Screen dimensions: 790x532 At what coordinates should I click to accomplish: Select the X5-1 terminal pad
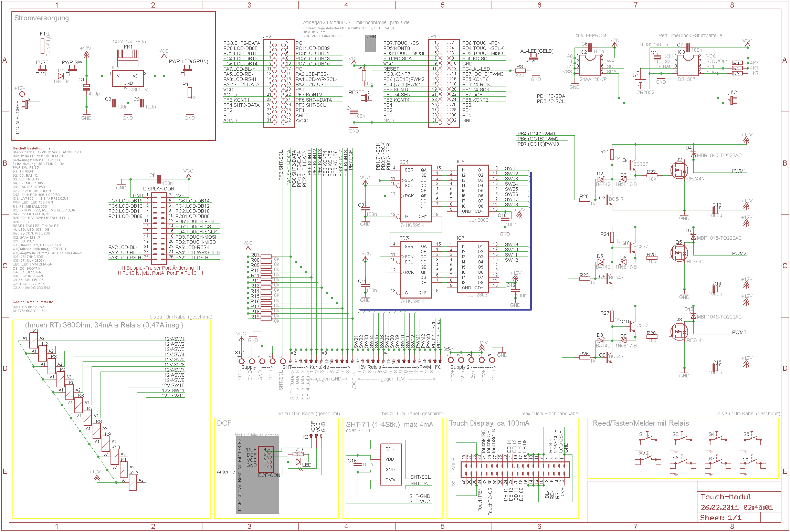pos(451,360)
